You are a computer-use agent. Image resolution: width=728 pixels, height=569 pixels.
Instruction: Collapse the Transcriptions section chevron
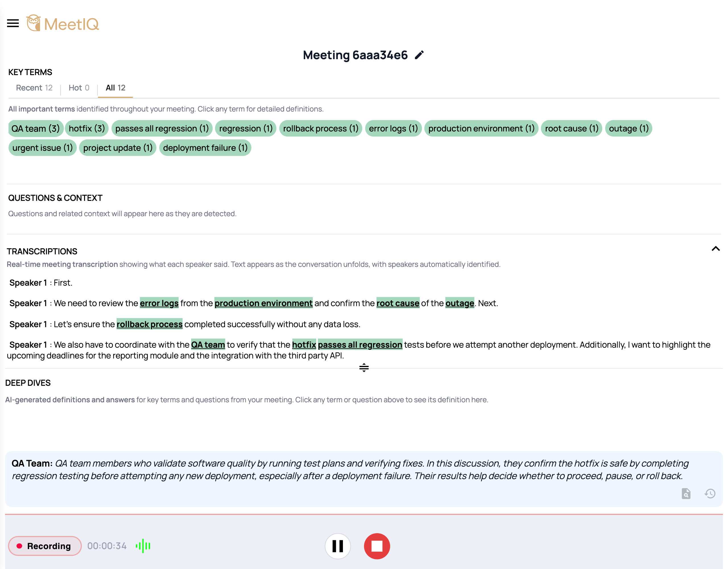tap(715, 248)
